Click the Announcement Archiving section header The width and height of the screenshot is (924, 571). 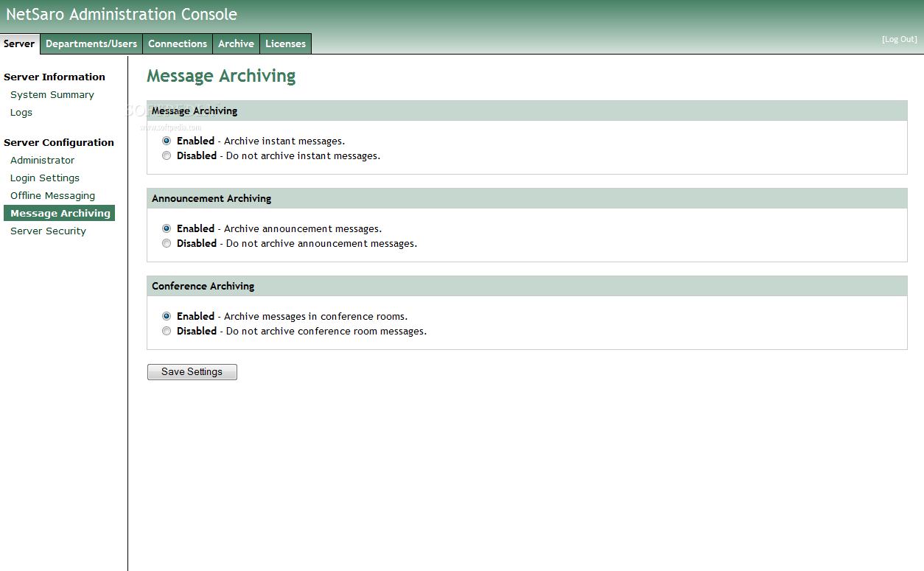click(527, 198)
